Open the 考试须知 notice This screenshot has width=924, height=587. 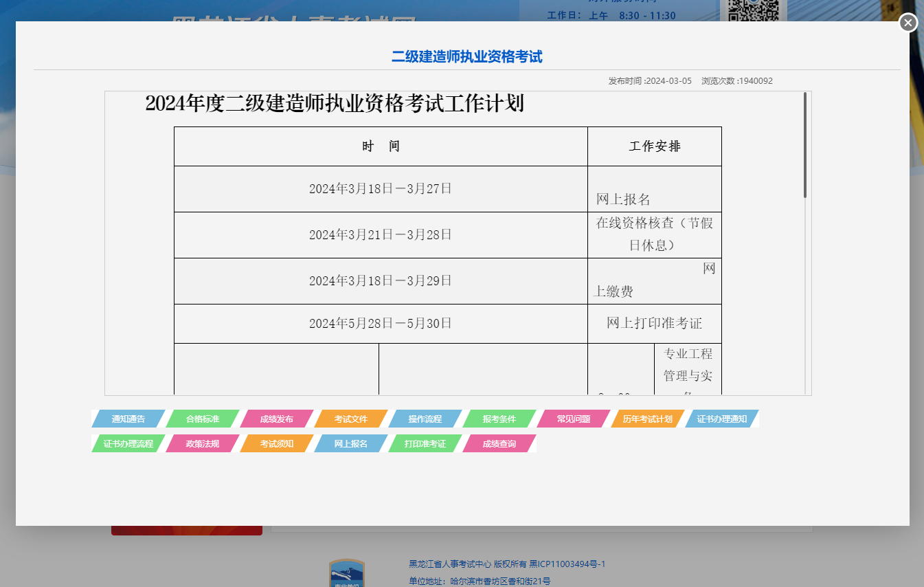(278, 443)
